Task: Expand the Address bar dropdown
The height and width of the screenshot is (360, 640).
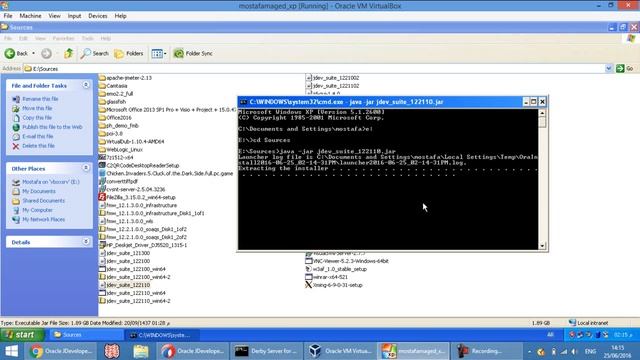Action: (609, 69)
